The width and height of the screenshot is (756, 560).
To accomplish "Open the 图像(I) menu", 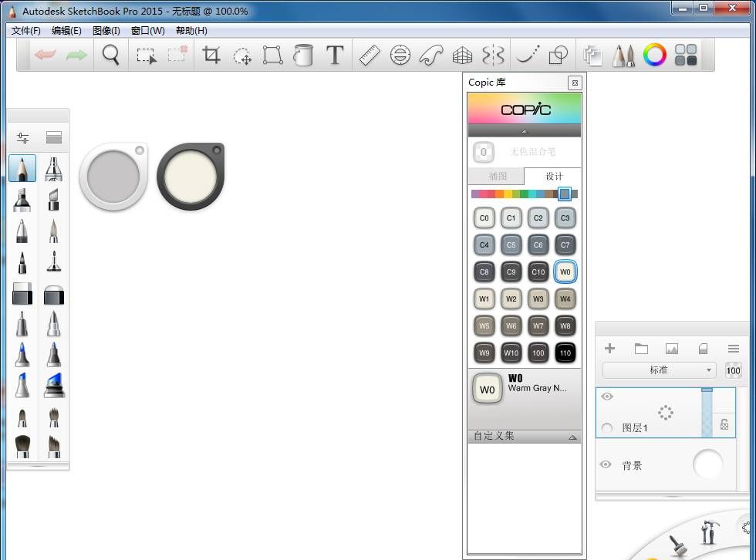I will 106,31.
